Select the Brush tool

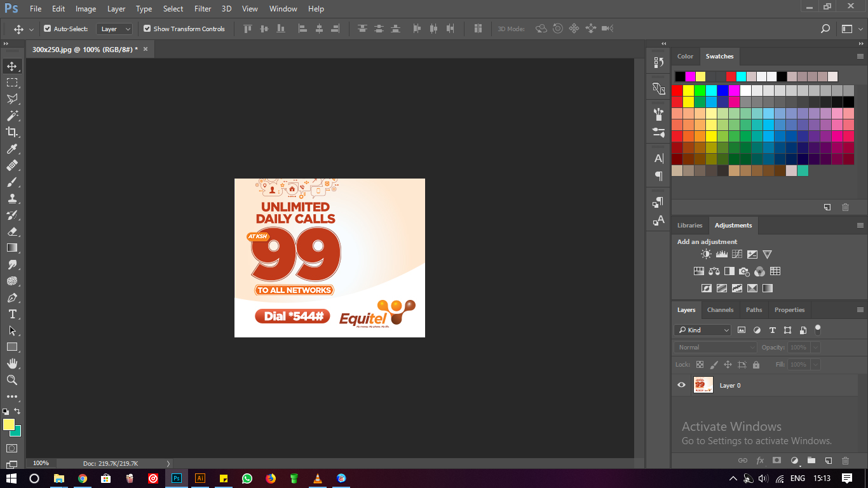pos(12,182)
